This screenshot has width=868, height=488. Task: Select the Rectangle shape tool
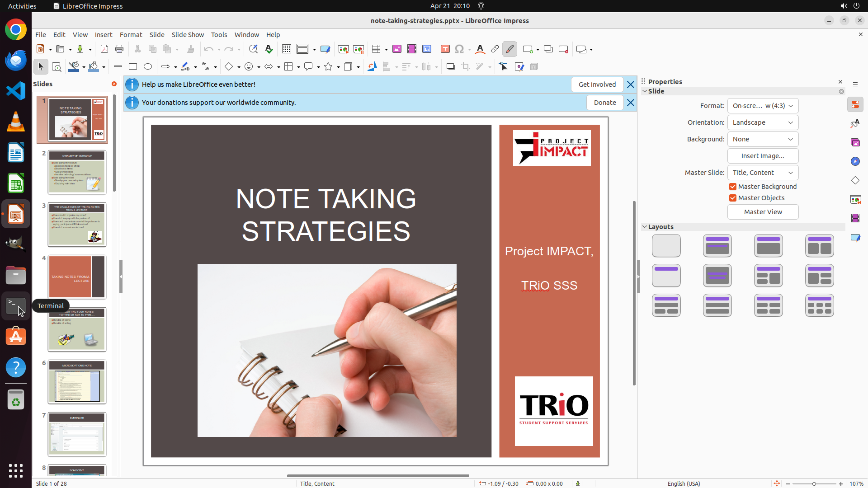pos(133,67)
